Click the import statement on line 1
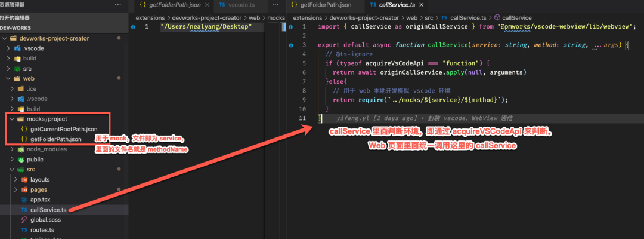Viewport: 644px width, 239px height. click(477, 27)
